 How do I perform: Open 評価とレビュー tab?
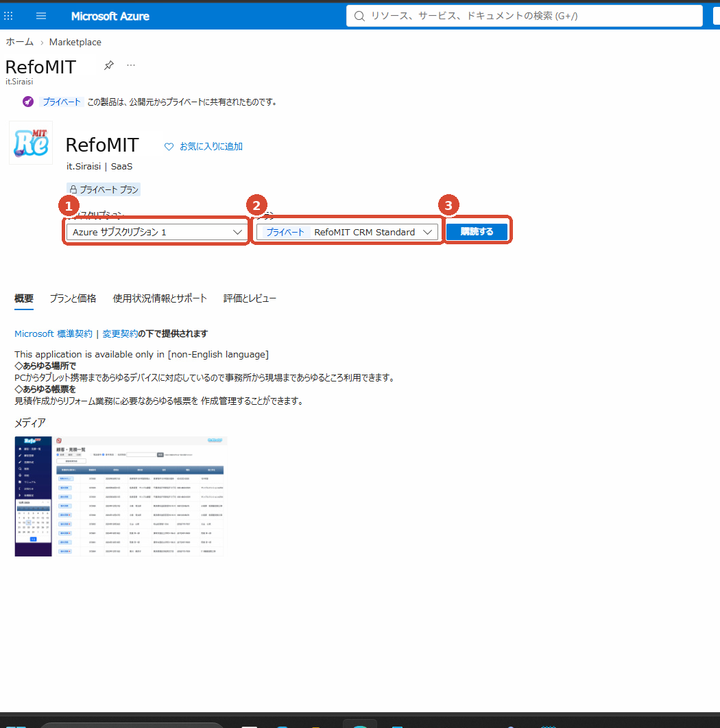250,298
